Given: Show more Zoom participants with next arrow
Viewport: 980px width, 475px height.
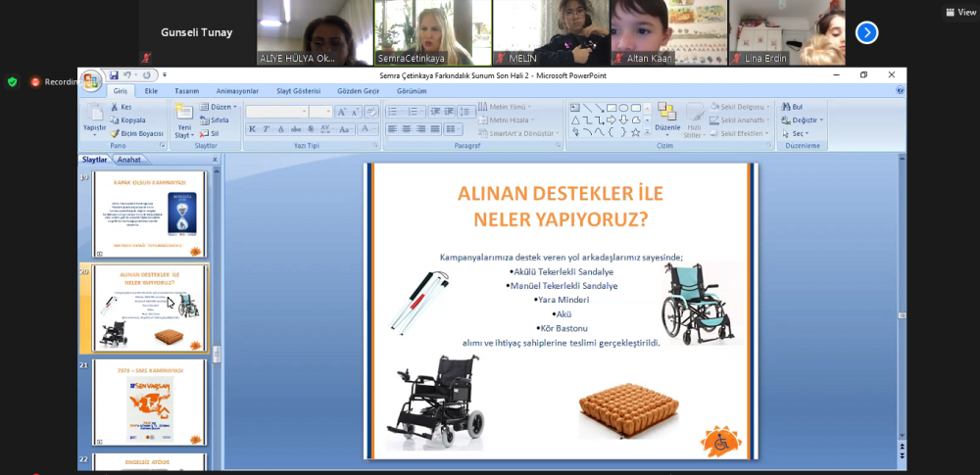Looking at the screenshot, I should [866, 32].
